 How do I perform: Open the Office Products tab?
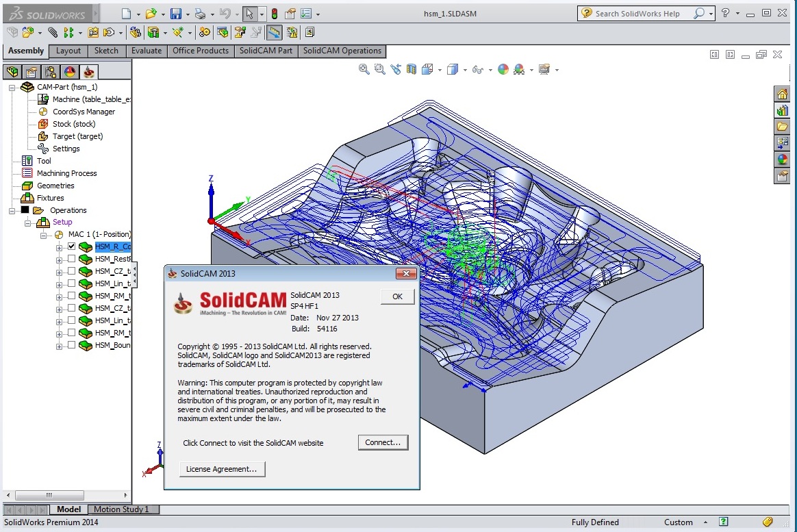point(200,51)
